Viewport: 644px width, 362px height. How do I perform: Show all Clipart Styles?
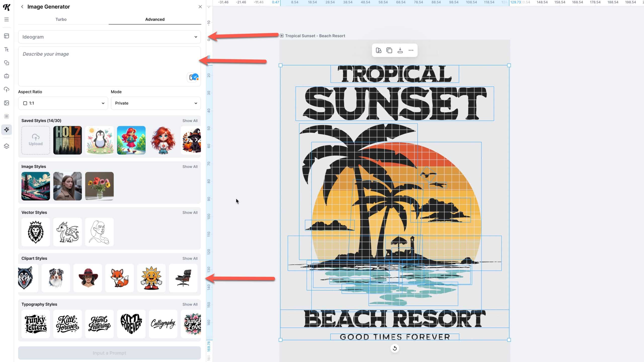point(190,258)
